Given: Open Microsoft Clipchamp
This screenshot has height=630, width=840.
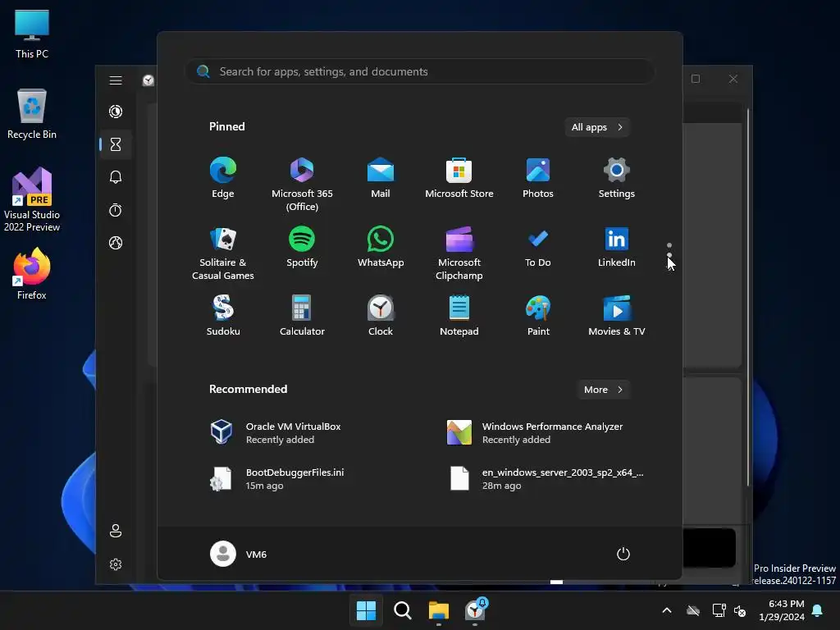Looking at the screenshot, I should [459, 253].
